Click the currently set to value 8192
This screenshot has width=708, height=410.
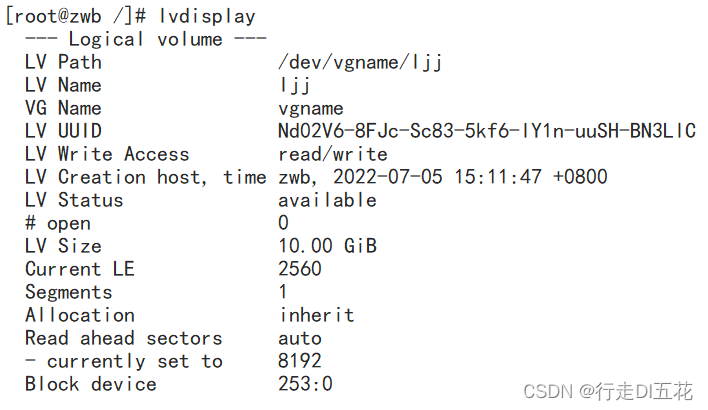(x=300, y=361)
